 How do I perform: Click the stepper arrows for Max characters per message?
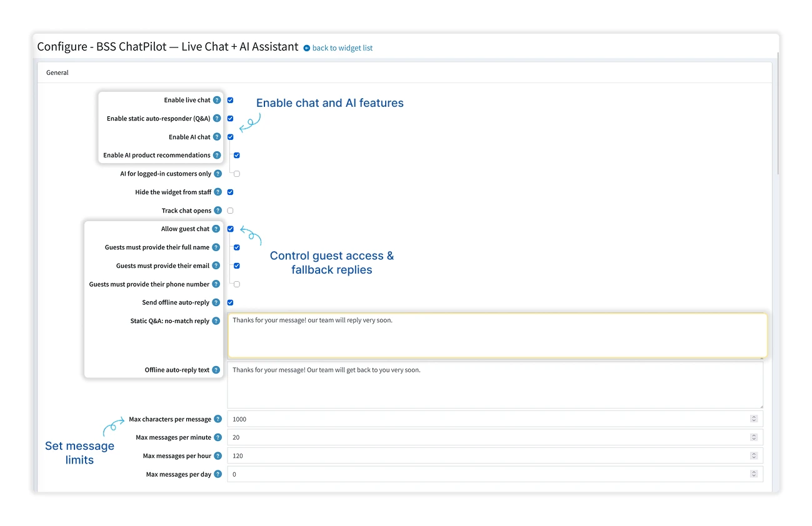754,419
